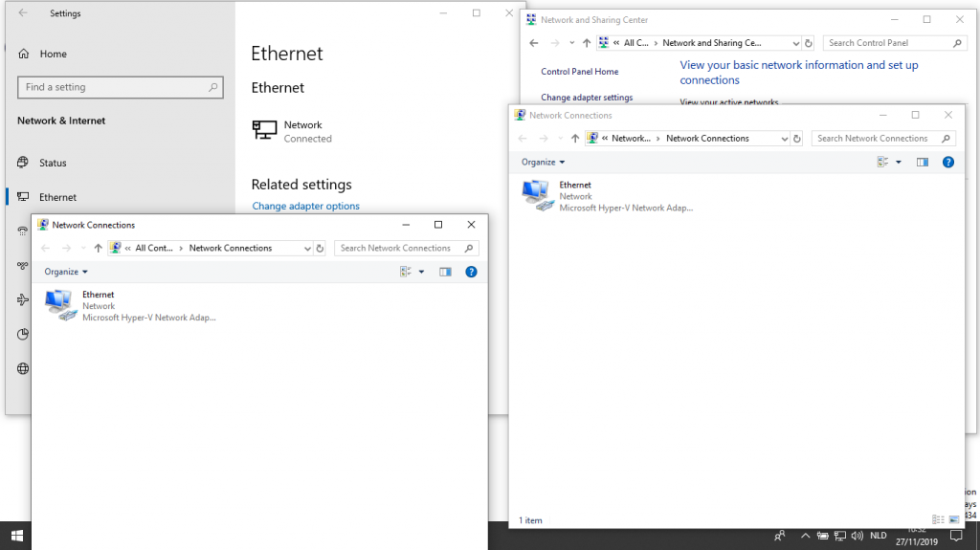Refresh the right Network Connections window

point(797,138)
